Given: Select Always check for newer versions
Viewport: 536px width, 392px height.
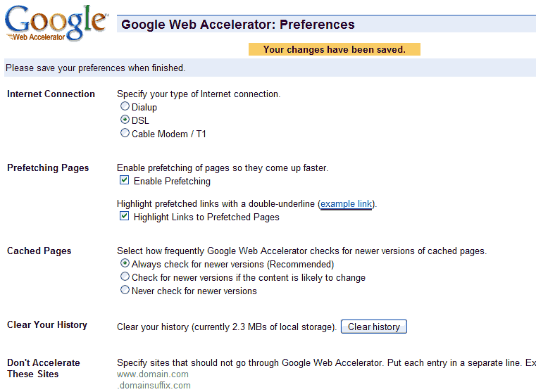Looking at the screenshot, I should (125, 264).
